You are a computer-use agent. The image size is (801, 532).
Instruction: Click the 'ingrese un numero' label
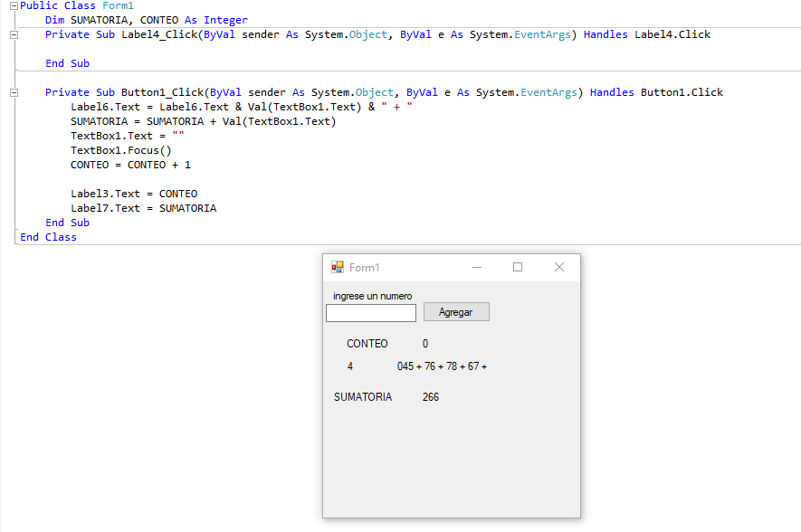click(x=372, y=296)
